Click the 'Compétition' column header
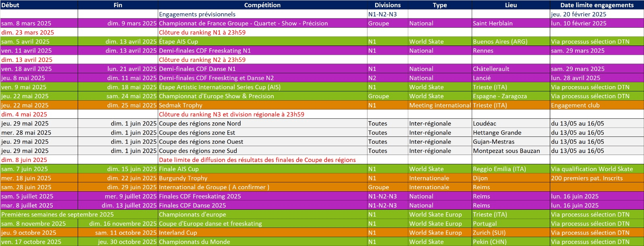 (x=262, y=5)
